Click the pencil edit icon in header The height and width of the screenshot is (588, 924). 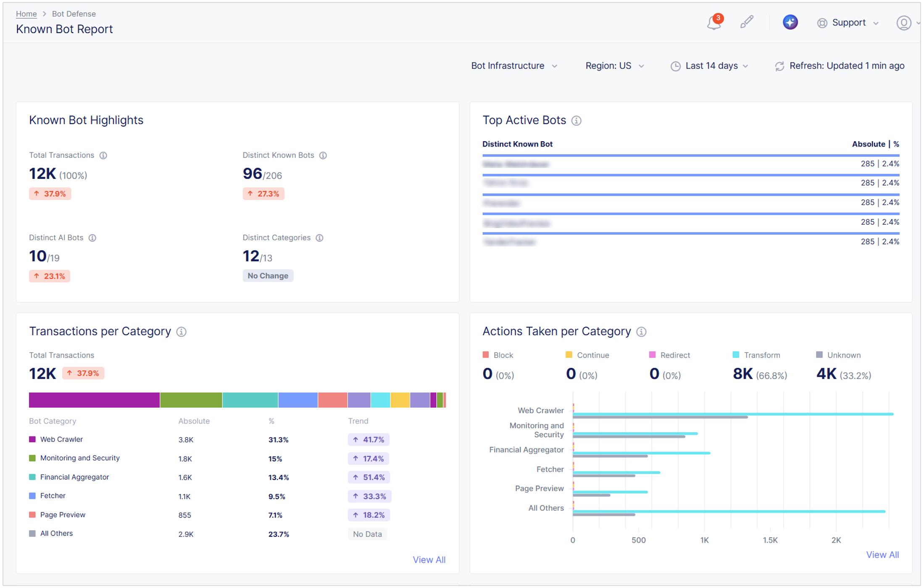pos(746,22)
